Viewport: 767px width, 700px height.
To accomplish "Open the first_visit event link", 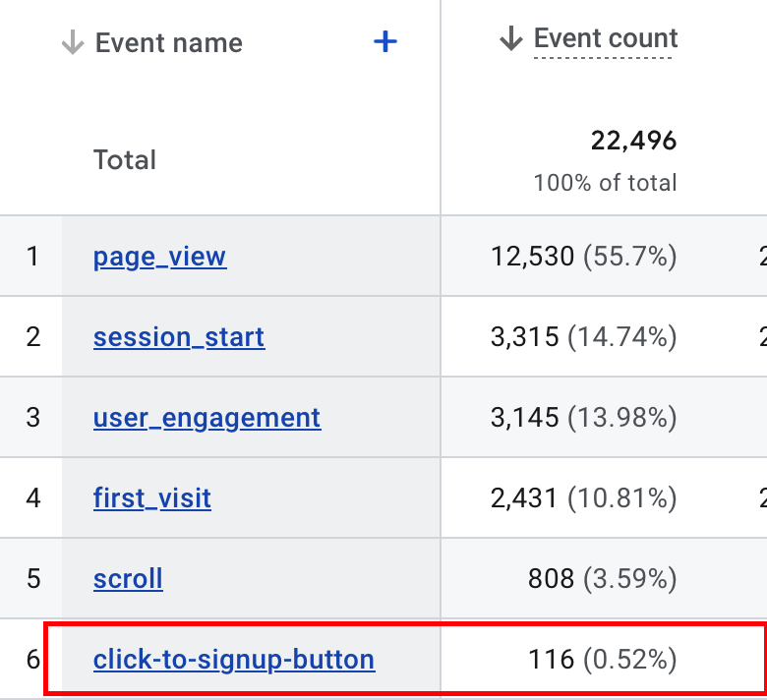I will 151,497.
